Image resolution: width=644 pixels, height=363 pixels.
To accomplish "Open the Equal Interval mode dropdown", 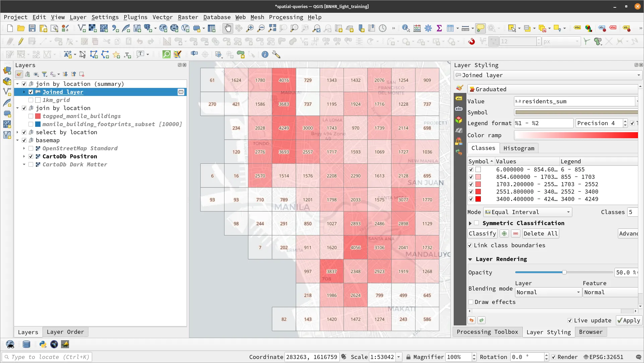I will [527, 212].
